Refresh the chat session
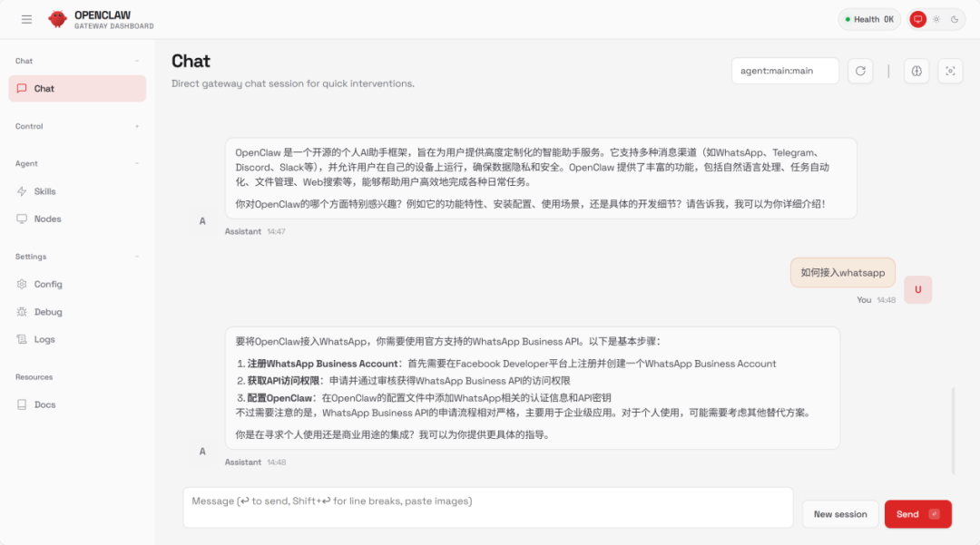Viewport: 980px width, 545px height. (860, 71)
